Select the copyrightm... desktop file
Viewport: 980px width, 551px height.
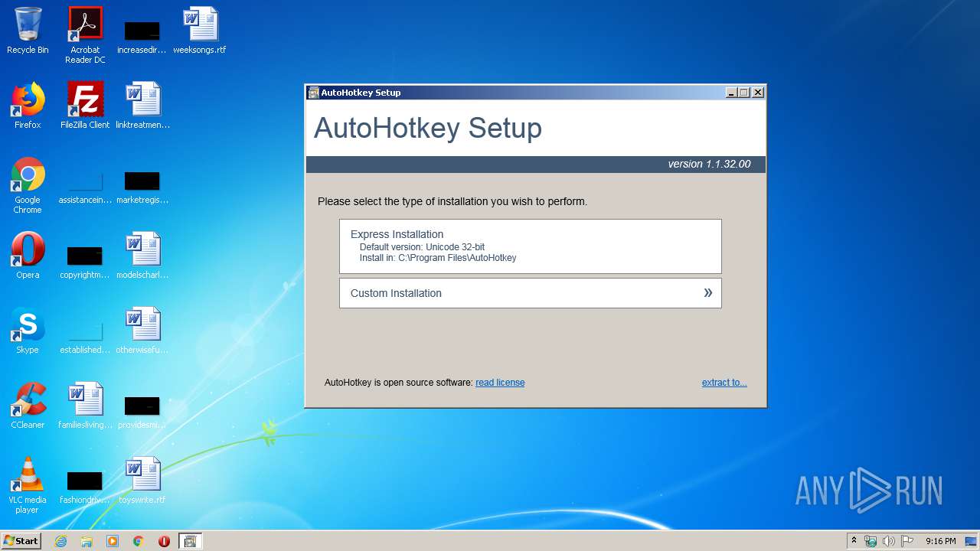(x=85, y=260)
